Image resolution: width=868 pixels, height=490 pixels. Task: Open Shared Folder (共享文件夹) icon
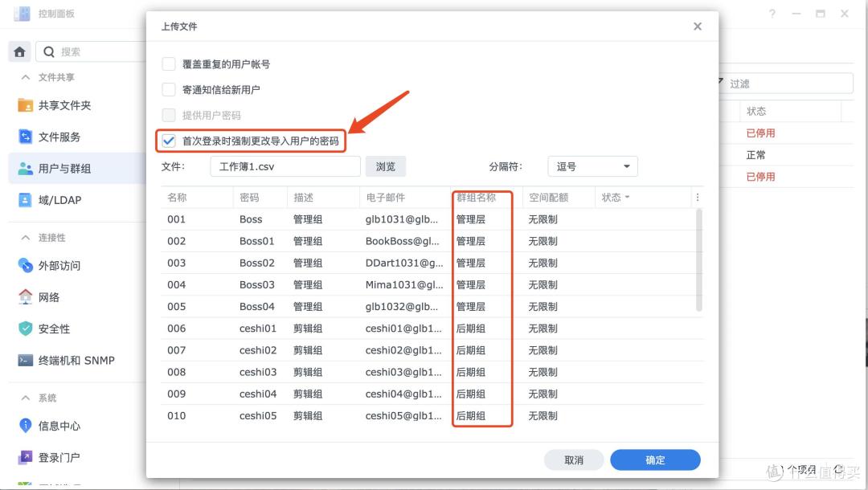pyautogui.click(x=26, y=105)
